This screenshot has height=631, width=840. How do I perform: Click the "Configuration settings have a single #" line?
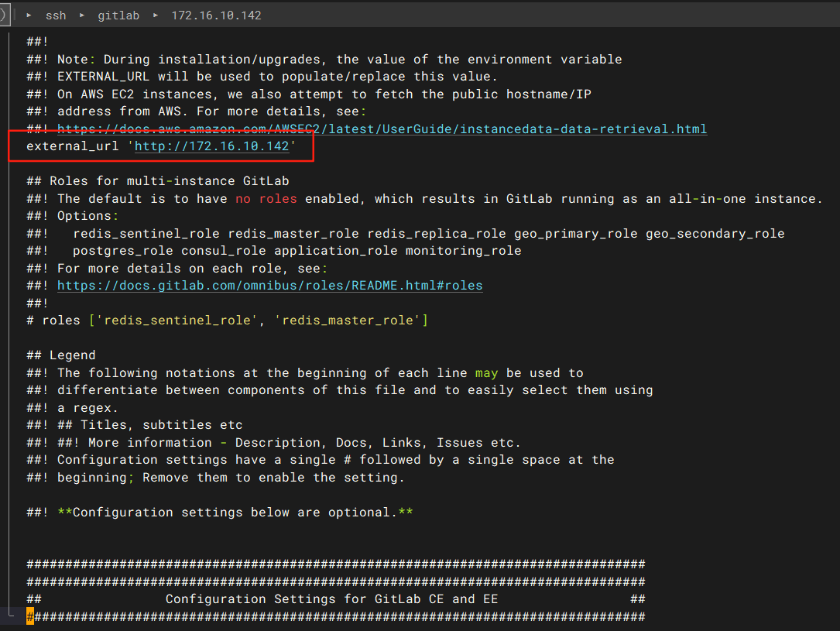click(x=321, y=460)
